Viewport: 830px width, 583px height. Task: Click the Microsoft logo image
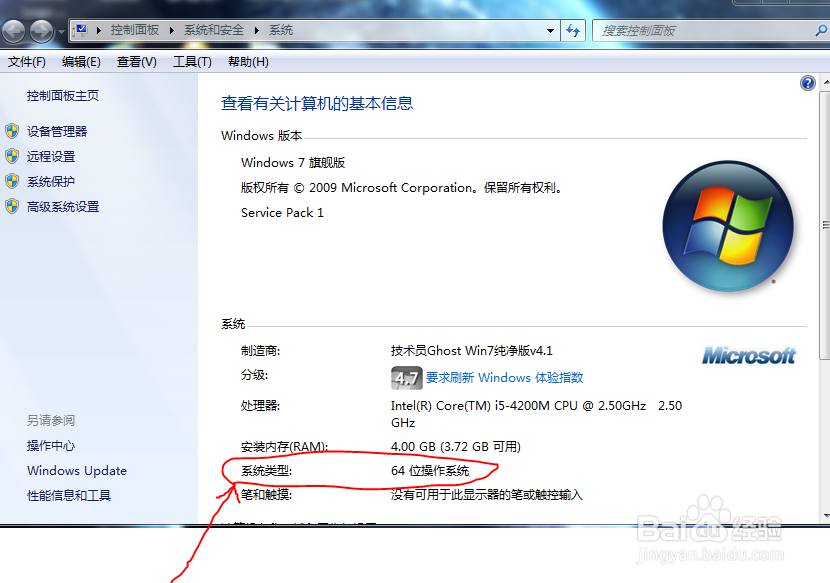point(748,356)
